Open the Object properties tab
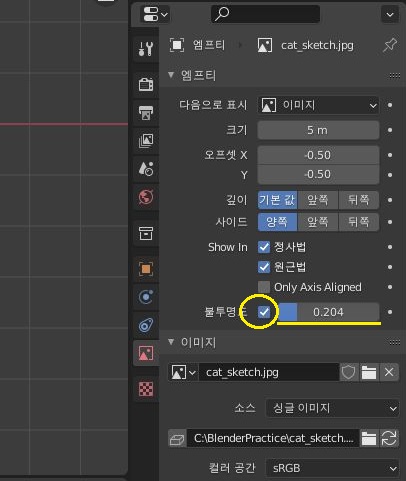The image size is (406, 481). click(146, 269)
